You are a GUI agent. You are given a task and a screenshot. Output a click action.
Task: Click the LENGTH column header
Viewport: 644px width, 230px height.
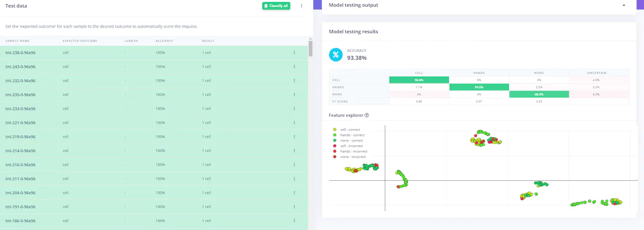131,41
